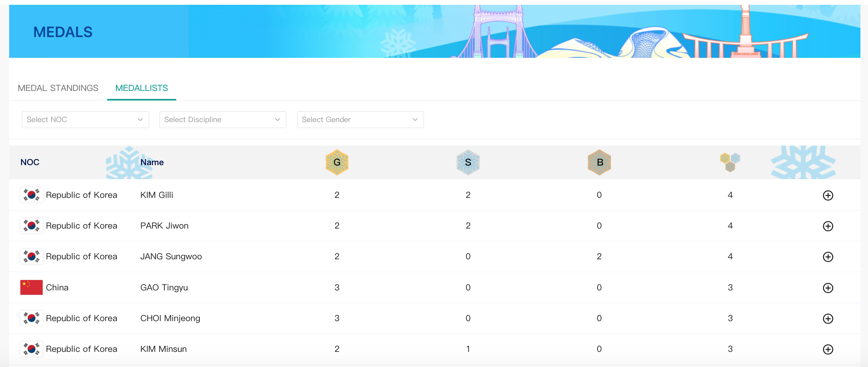Click Republic of Korea in PARK Jiwon row

[81, 226]
